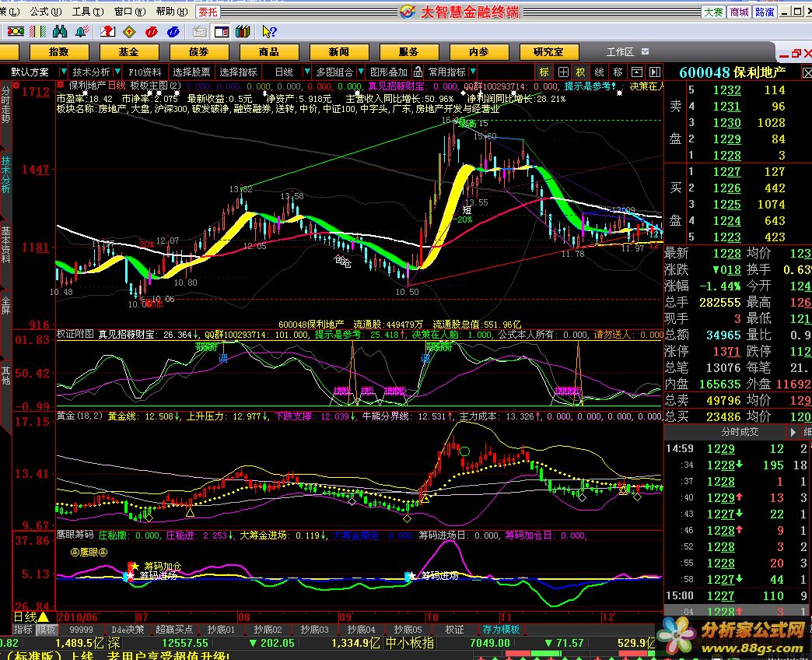The image size is (812, 660).
Task: Open the 商品 section
Action: click(x=269, y=52)
